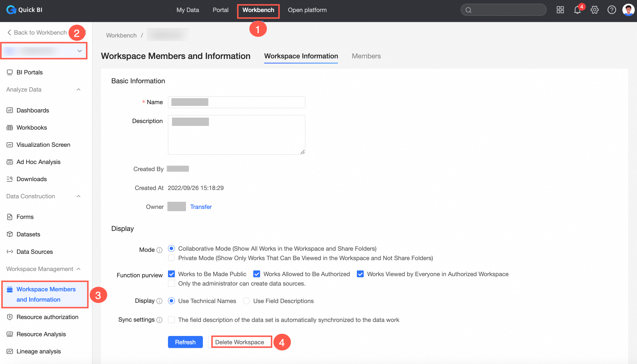Open the Open platform menu
The width and height of the screenshot is (637, 364).
[x=307, y=10]
